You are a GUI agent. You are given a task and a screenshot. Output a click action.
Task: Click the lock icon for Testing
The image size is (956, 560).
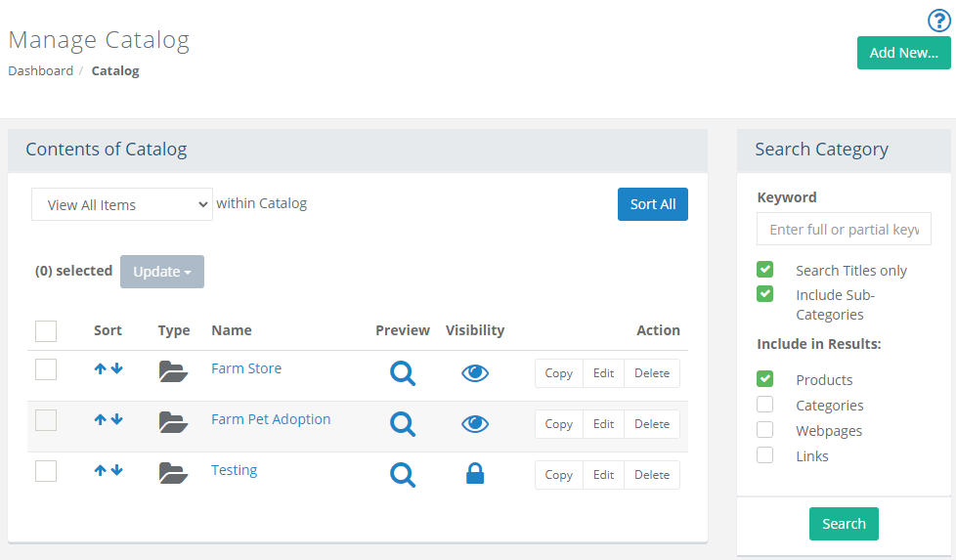pyautogui.click(x=475, y=475)
